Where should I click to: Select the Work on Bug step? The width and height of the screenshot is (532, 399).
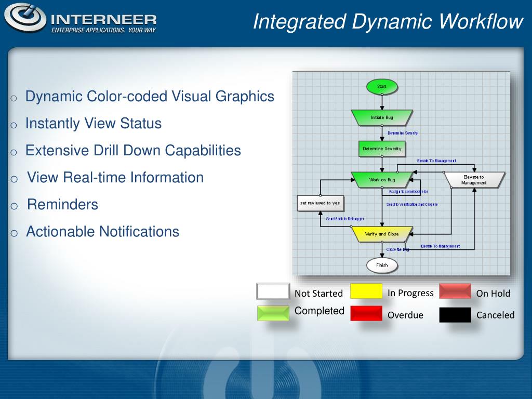382,180
